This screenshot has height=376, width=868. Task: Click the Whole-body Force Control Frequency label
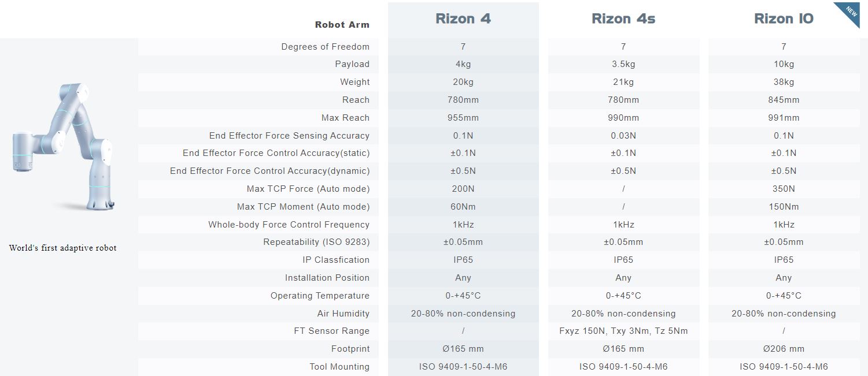click(289, 225)
